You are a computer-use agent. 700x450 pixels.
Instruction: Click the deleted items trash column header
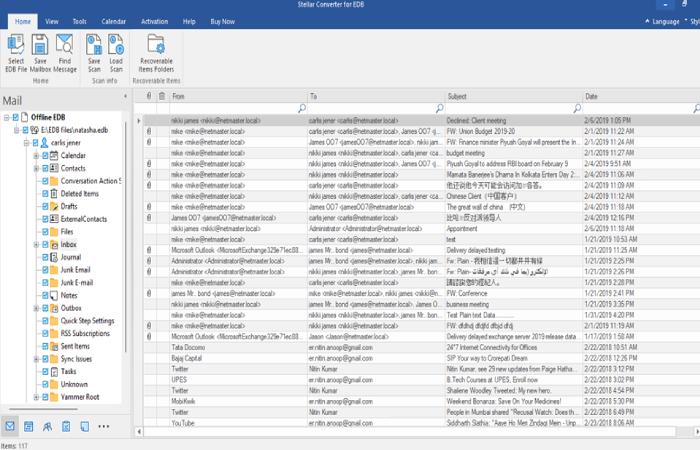coord(162,96)
